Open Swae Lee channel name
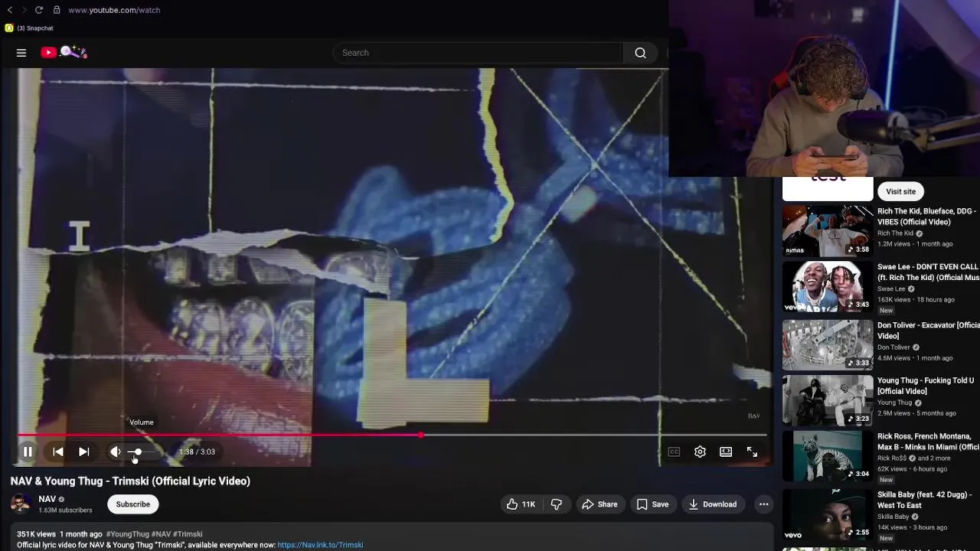Viewport: 980px width, 551px height. [891, 289]
